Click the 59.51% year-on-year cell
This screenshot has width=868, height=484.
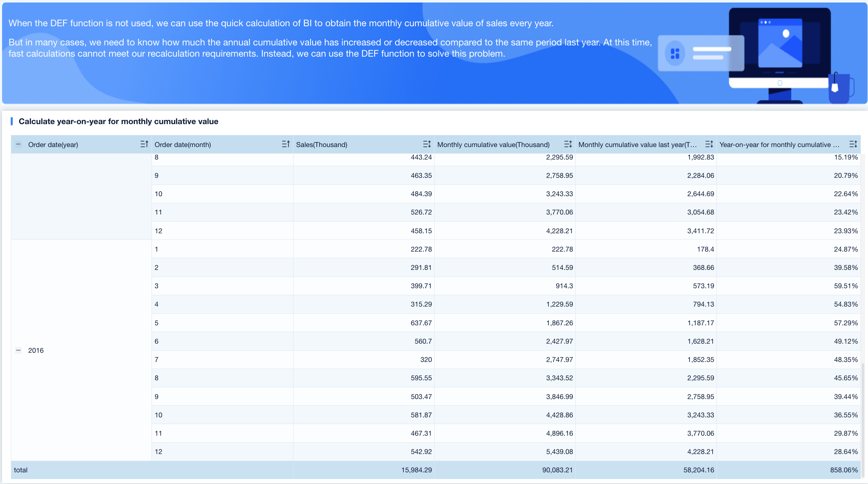846,286
